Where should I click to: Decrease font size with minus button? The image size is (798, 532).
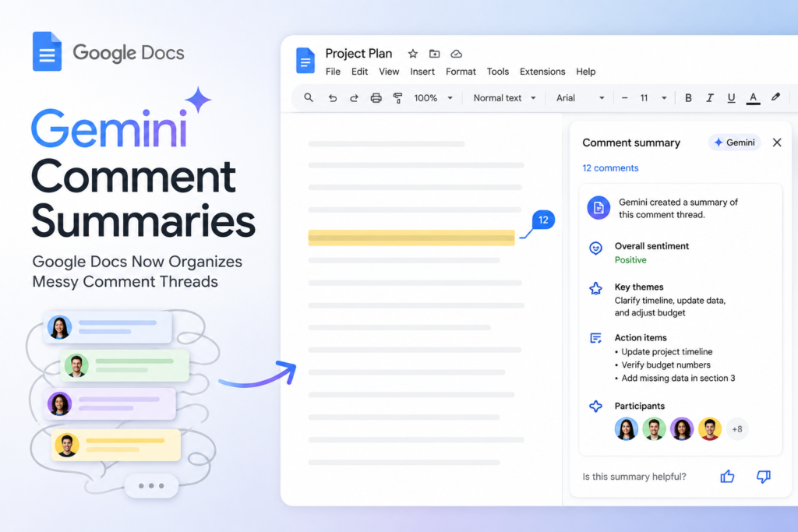tap(624, 98)
